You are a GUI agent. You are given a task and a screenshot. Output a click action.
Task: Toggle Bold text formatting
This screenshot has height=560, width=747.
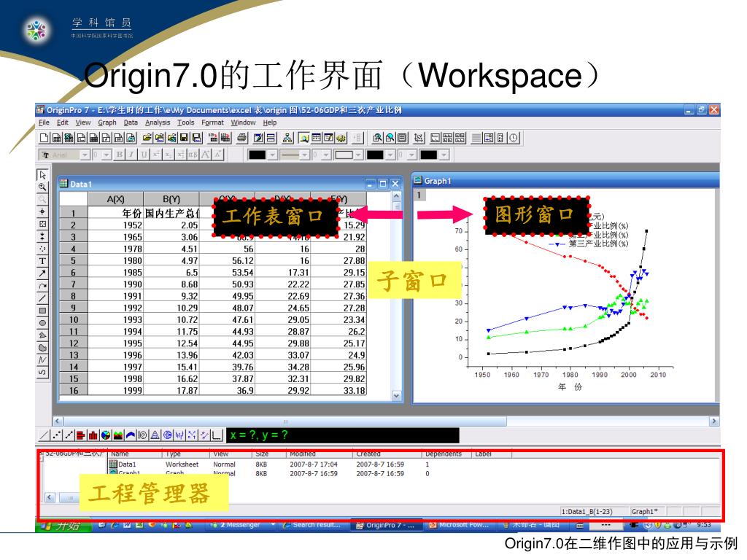point(120,155)
